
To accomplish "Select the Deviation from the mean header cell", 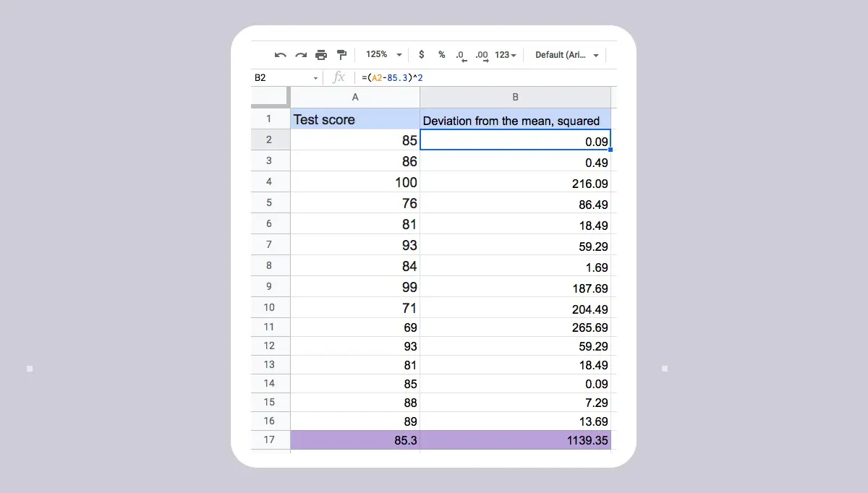I will pyautogui.click(x=515, y=119).
